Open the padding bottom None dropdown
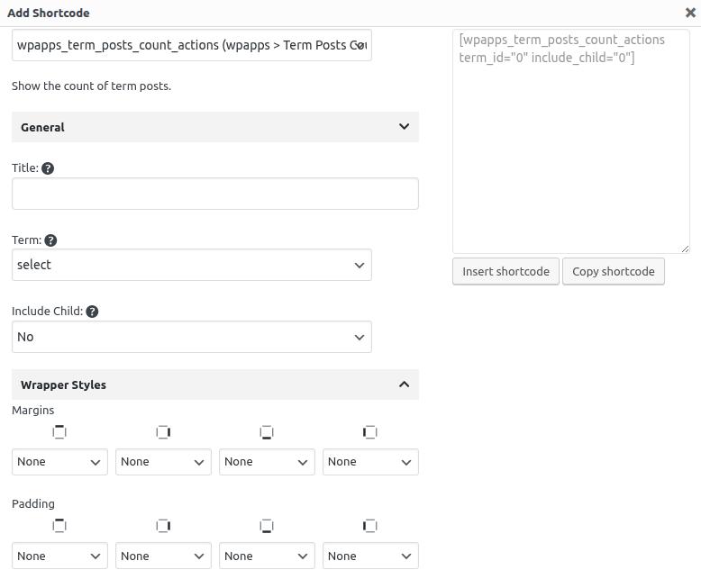 267,556
